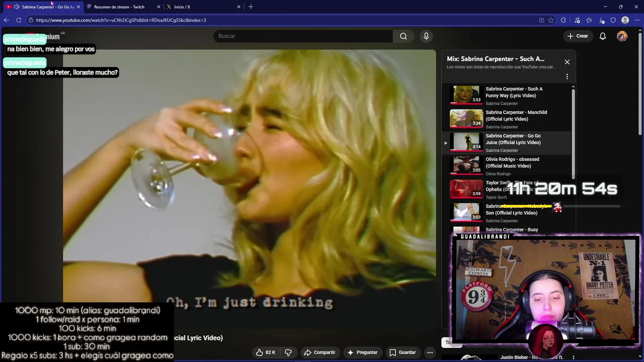
Task: Switch to the Resumen de stream - Twitch tab
Action: (x=119, y=7)
